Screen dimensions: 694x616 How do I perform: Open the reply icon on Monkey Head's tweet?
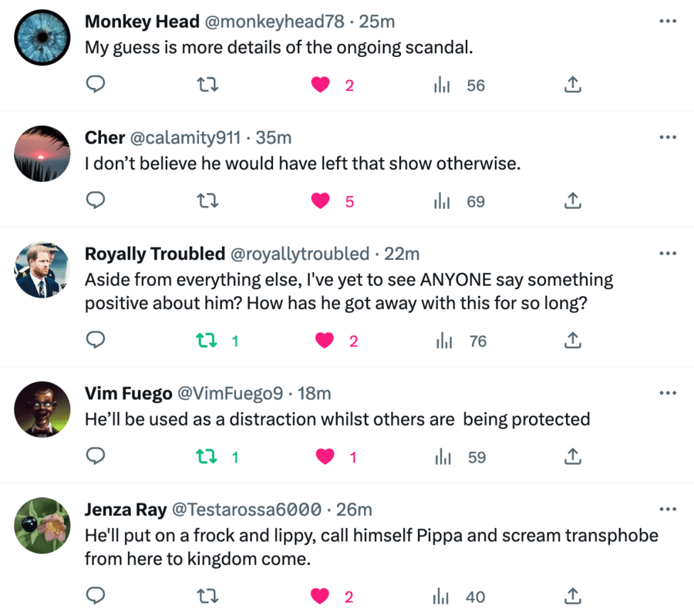point(96,85)
